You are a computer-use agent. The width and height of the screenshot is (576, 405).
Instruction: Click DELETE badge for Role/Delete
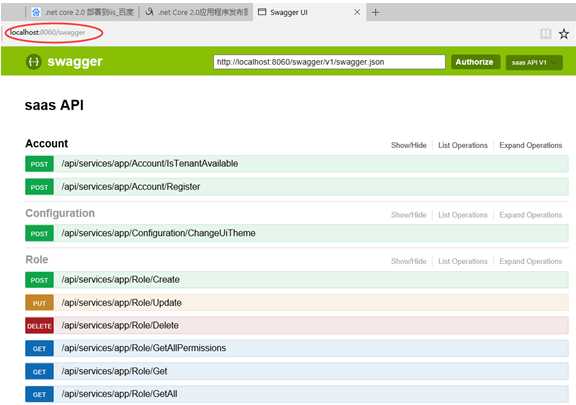pos(39,326)
